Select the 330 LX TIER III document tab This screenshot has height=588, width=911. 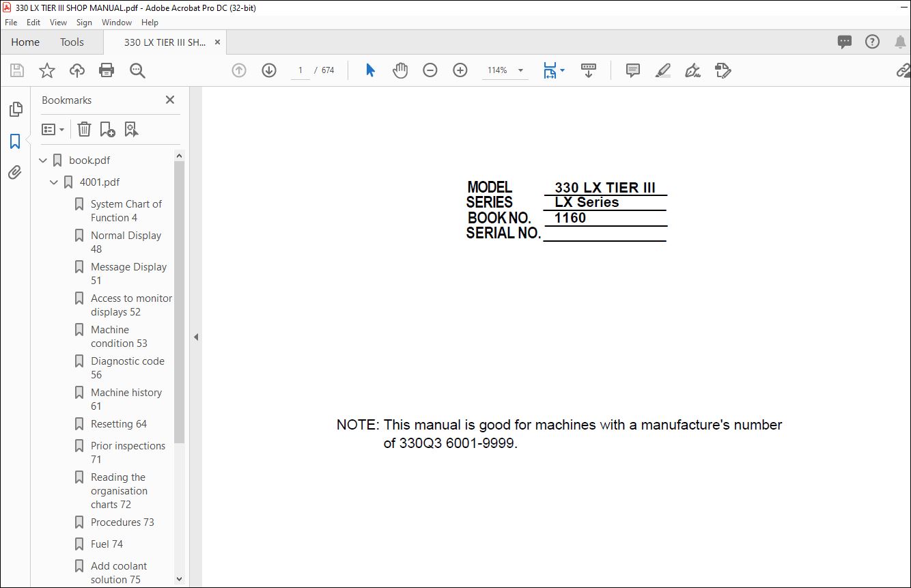pos(165,42)
